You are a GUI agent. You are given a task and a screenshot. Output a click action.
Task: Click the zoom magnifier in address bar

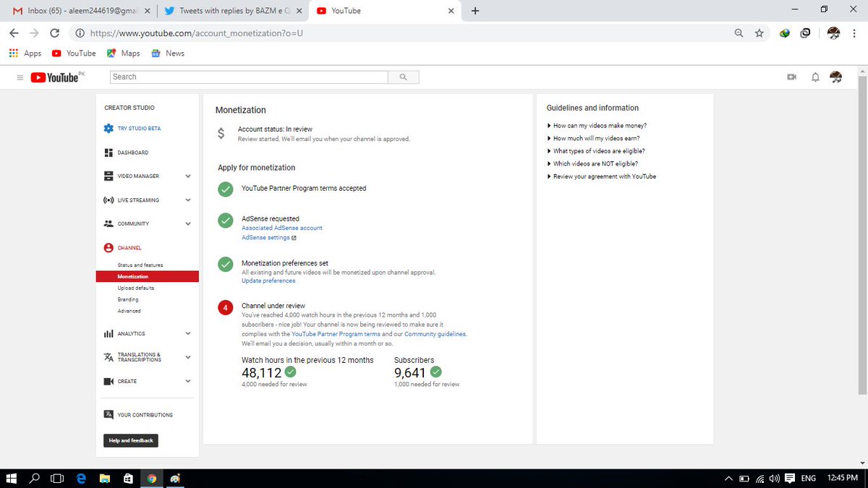739,33
